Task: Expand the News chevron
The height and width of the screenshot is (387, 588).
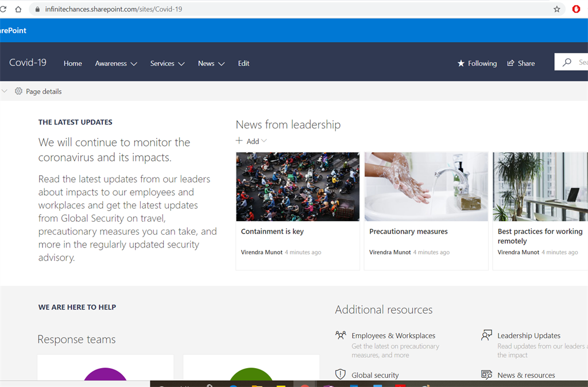Action: [x=222, y=64]
